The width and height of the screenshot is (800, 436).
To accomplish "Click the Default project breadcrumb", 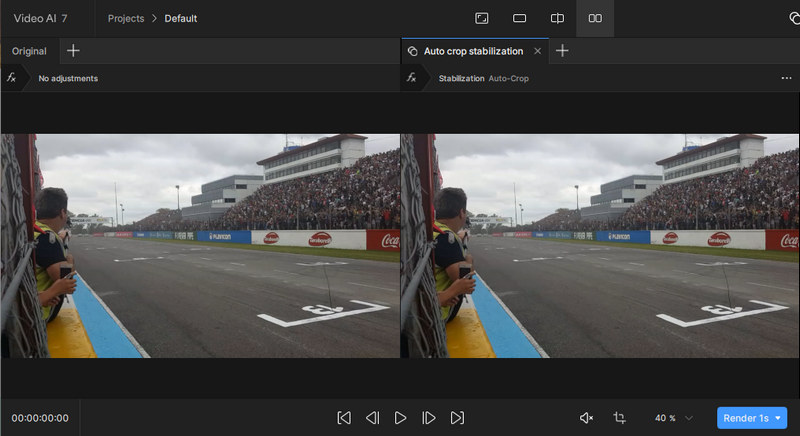I will coord(181,18).
